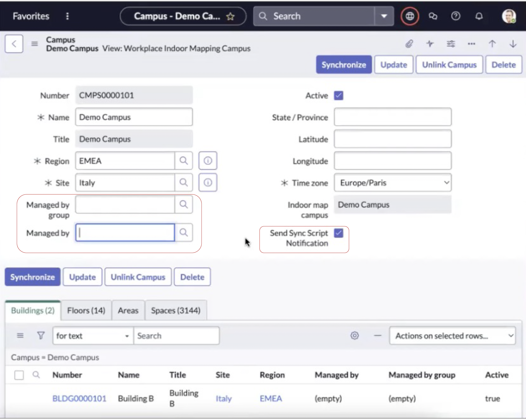Click the bottom Update button
The height and width of the screenshot is (420, 526).
pyautogui.click(x=82, y=277)
